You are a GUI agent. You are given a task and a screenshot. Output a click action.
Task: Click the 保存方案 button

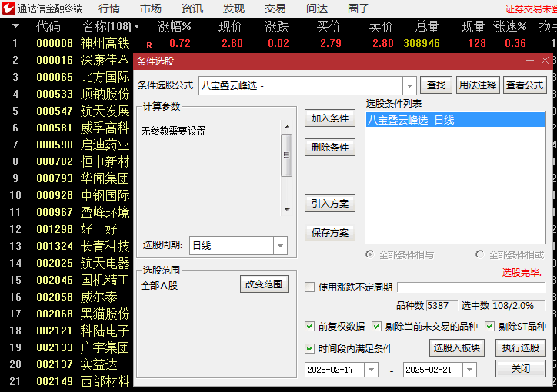330,233
